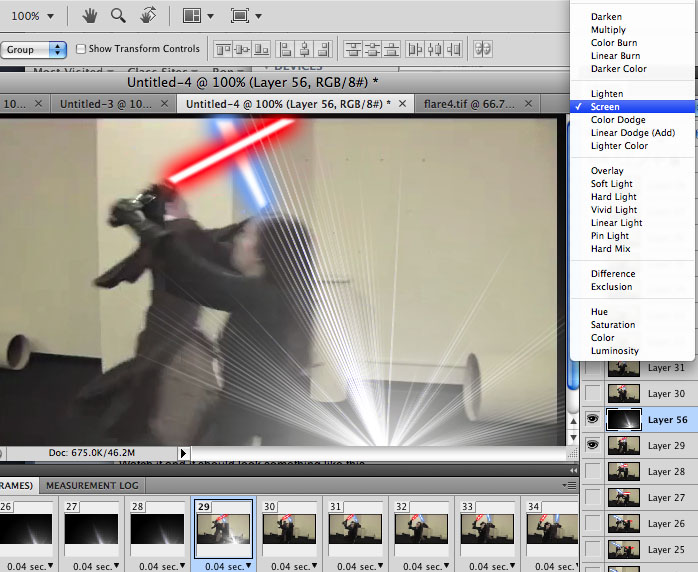The height and width of the screenshot is (572, 698).
Task: Show Layer 27 visibility box
Action: point(592,497)
